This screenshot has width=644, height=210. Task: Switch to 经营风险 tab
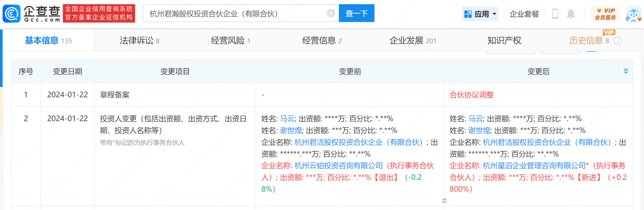tap(231, 41)
